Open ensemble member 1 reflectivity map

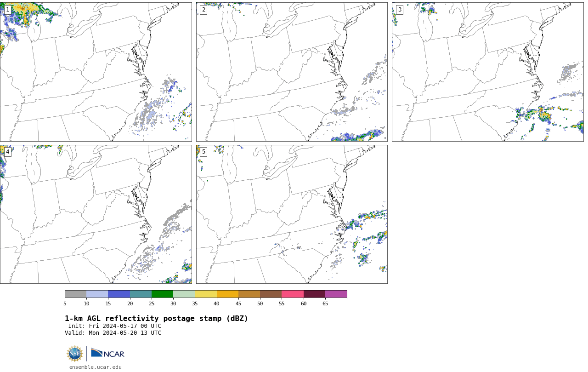coord(96,72)
